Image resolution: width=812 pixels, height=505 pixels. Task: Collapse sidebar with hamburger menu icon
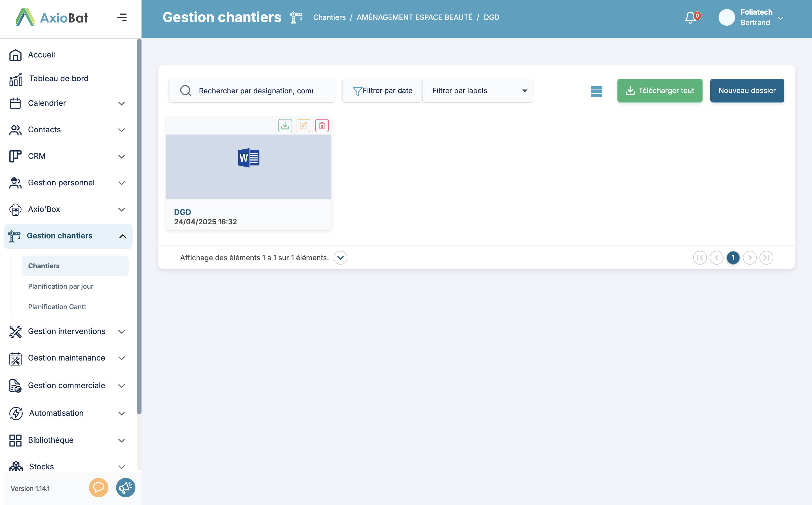coord(122,17)
